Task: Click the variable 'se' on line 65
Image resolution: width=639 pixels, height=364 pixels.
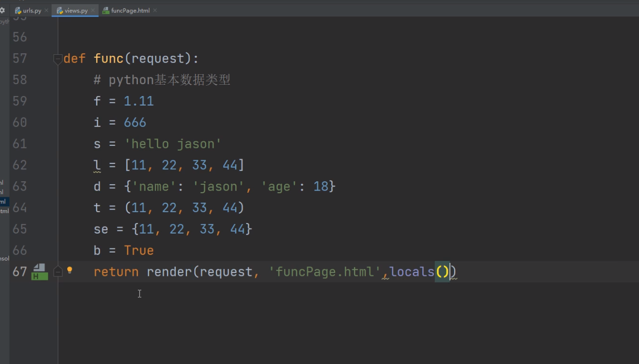Action: click(101, 229)
